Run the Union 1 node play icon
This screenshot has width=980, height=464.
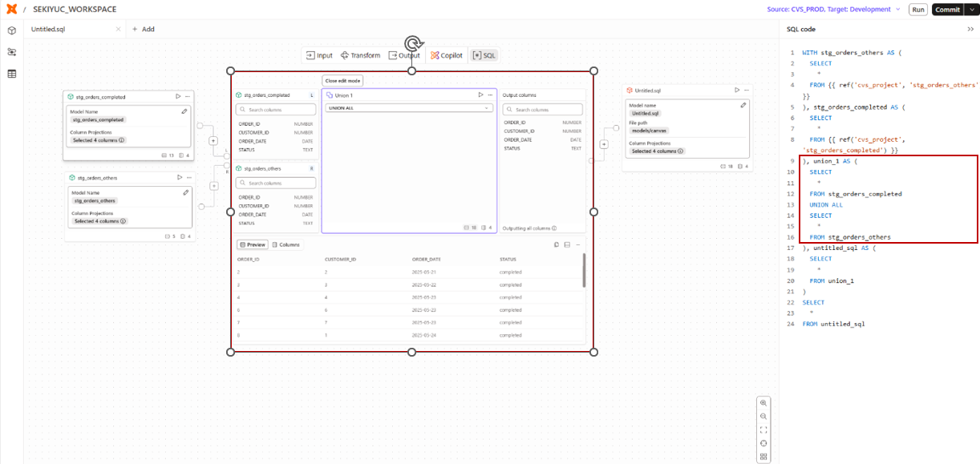click(x=480, y=95)
